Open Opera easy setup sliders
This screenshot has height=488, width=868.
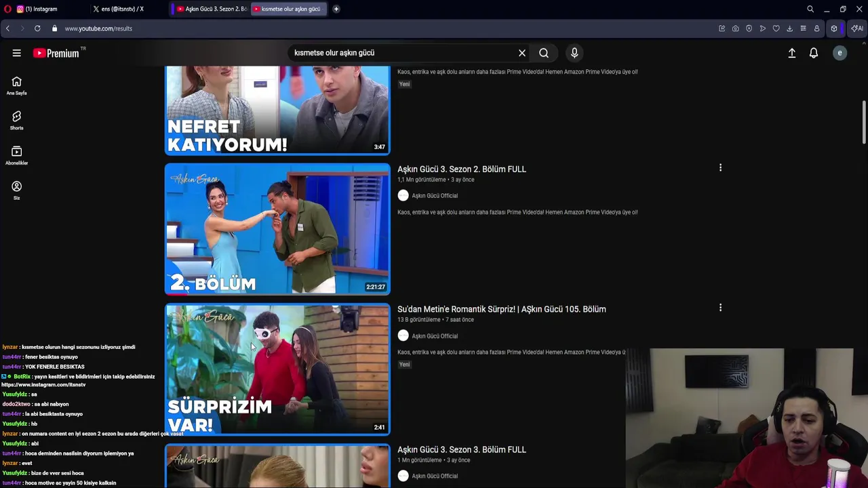(x=803, y=28)
